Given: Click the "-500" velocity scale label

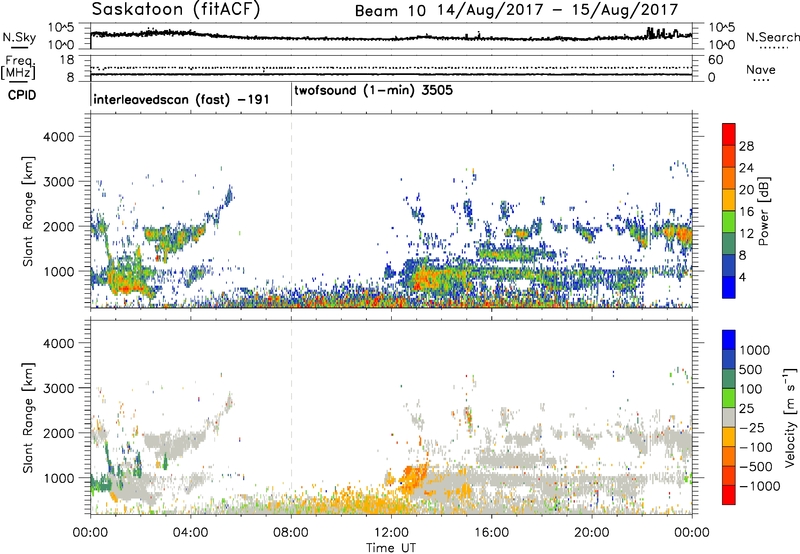Looking at the screenshot, I should [755, 467].
